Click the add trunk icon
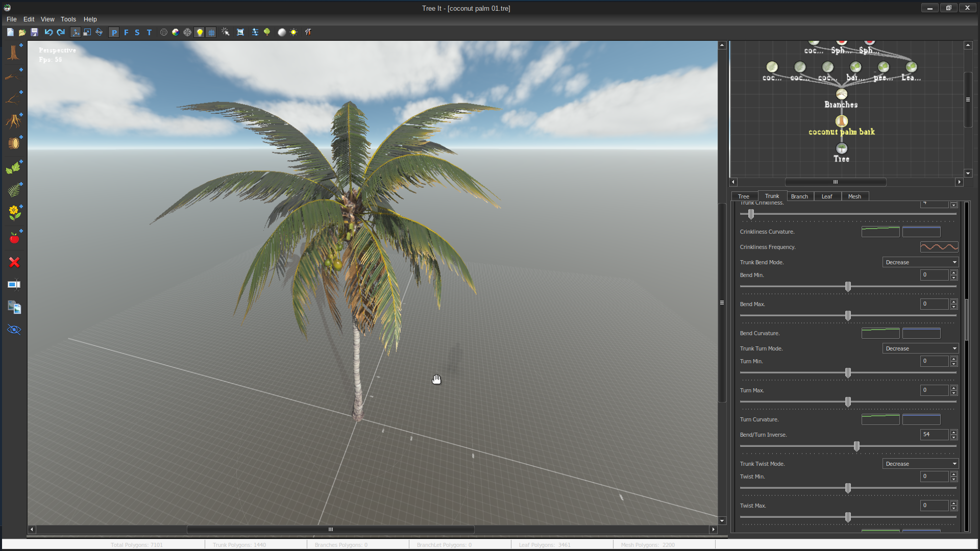Viewport: 980px width, 551px height. coord(14,53)
